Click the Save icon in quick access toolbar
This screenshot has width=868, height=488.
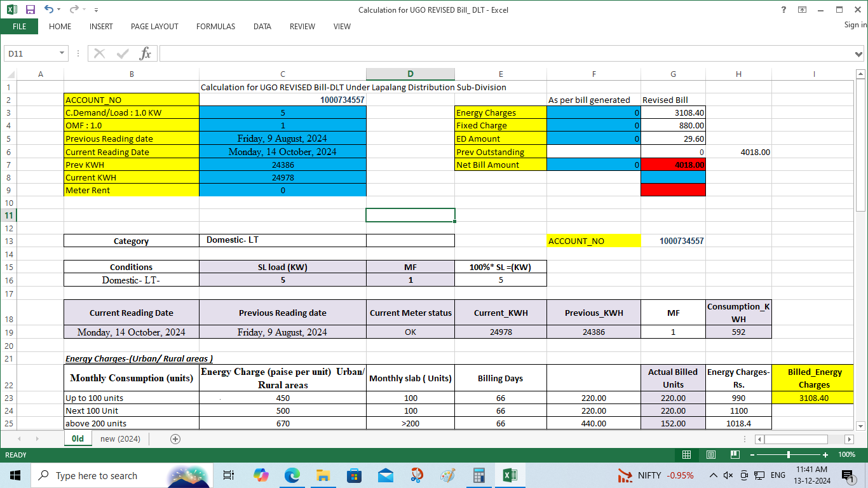tap(30, 10)
